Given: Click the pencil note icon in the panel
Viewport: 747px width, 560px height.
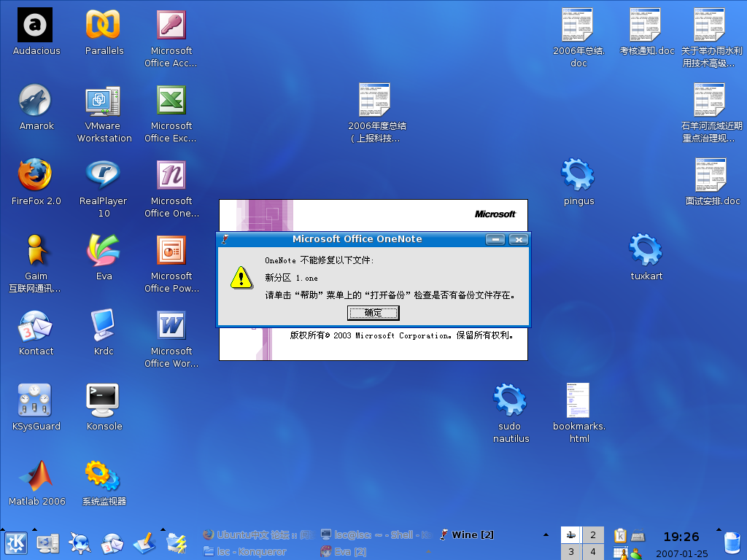Looking at the screenshot, I should [x=144, y=543].
